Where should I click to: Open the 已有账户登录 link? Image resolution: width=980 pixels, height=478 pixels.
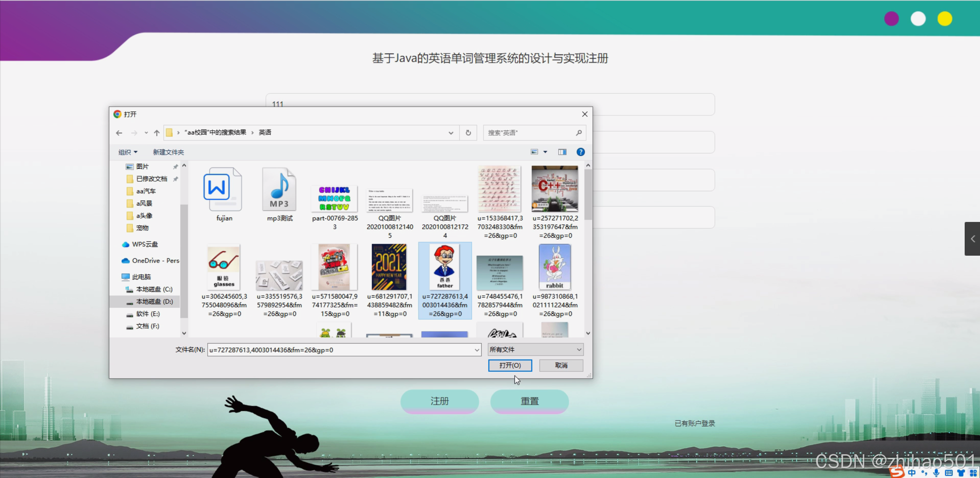694,423
